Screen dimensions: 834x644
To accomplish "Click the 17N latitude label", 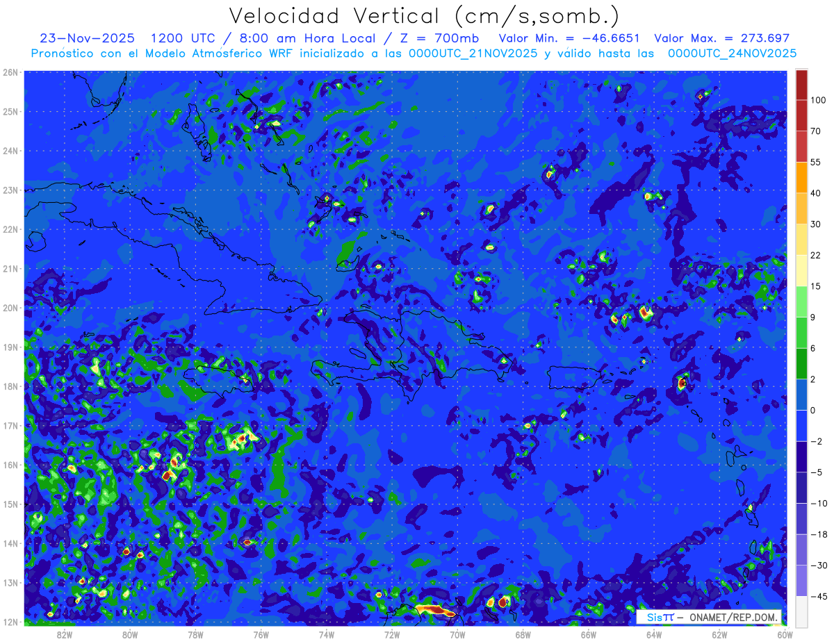I will click(10, 425).
